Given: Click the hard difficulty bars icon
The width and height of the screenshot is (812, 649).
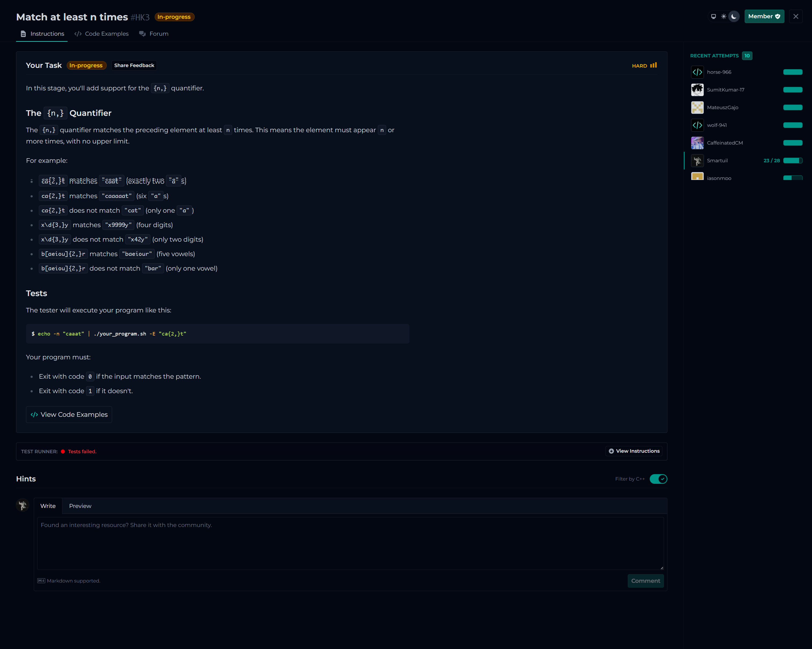Looking at the screenshot, I should pos(654,65).
